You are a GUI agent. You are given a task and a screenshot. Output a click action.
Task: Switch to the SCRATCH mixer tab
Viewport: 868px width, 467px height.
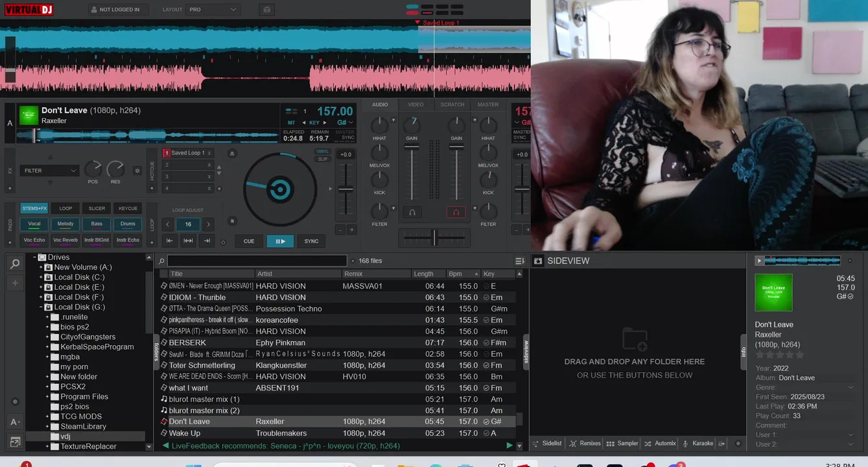point(452,104)
